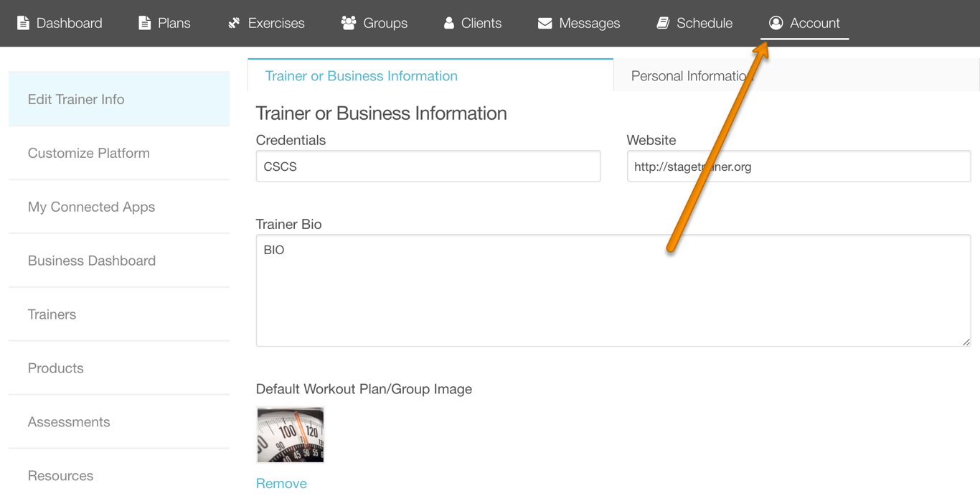Image resolution: width=980 pixels, height=496 pixels.
Task: Click the Exercises dumbbell icon
Action: click(234, 23)
